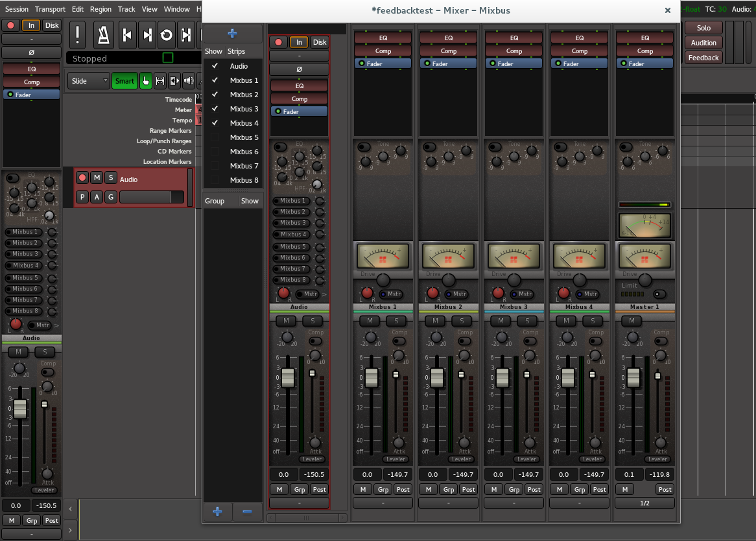756x541 pixels.
Task: Open Grp selector on Mixbus 3 strip
Action: coord(514,489)
